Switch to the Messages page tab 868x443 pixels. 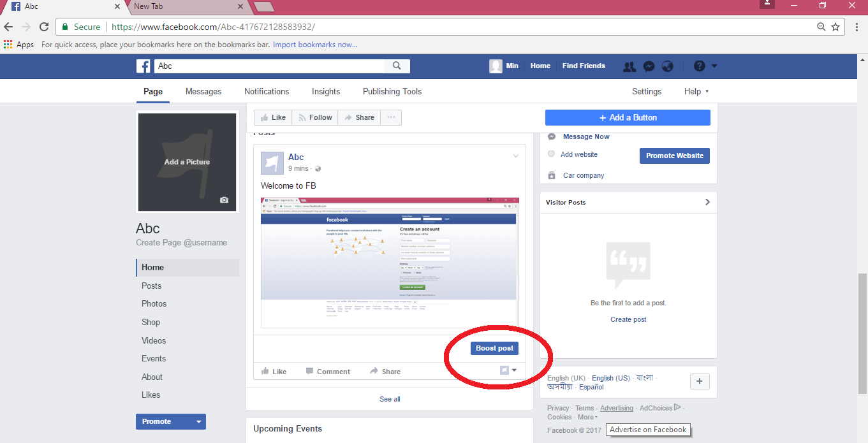[x=203, y=91]
